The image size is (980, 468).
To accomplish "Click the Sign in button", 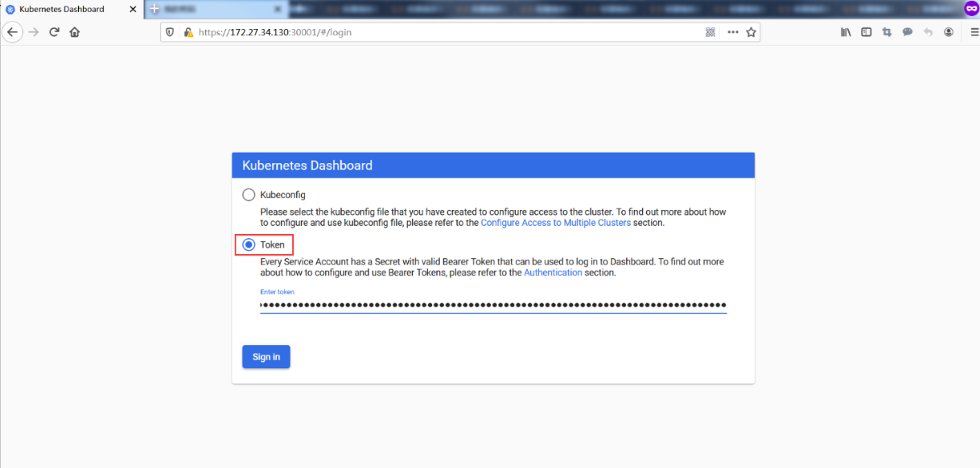I will (x=266, y=357).
